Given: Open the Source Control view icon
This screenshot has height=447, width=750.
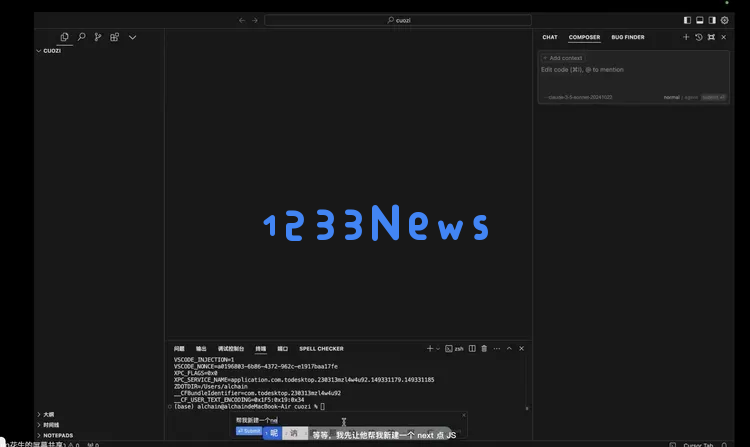Looking at the screenshot, I should click(98, 37).
